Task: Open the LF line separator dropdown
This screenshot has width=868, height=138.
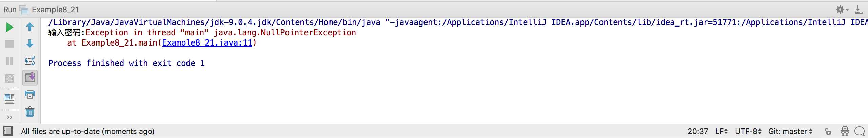Action: pyautogui.click(x=721, y=132)
